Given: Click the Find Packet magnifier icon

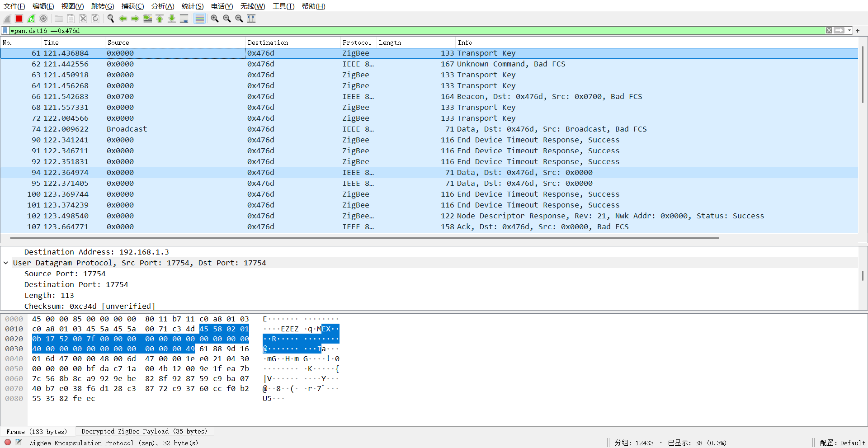Looking at the screenshot, I should (110, 19).
